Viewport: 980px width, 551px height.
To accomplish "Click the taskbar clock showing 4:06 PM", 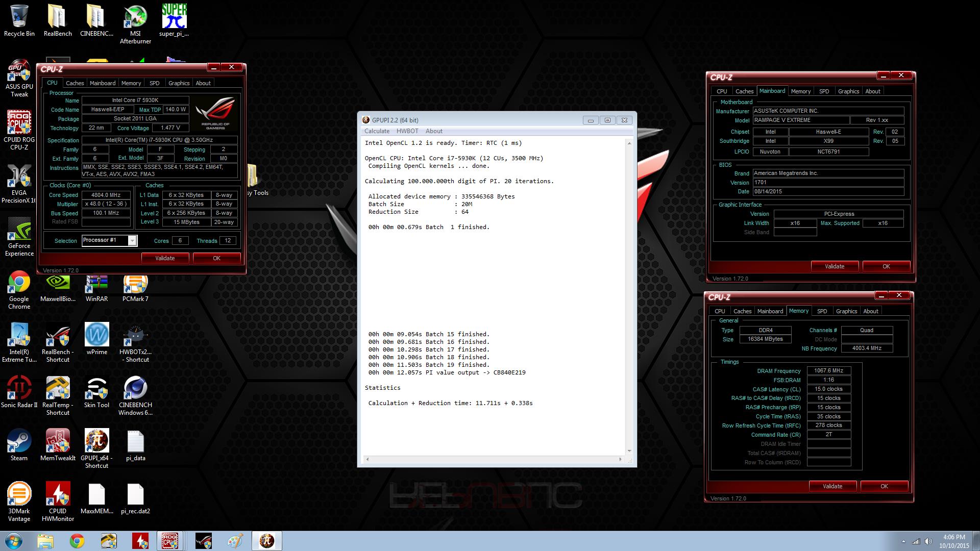I will pyautogui.click(x=954, y=541).
